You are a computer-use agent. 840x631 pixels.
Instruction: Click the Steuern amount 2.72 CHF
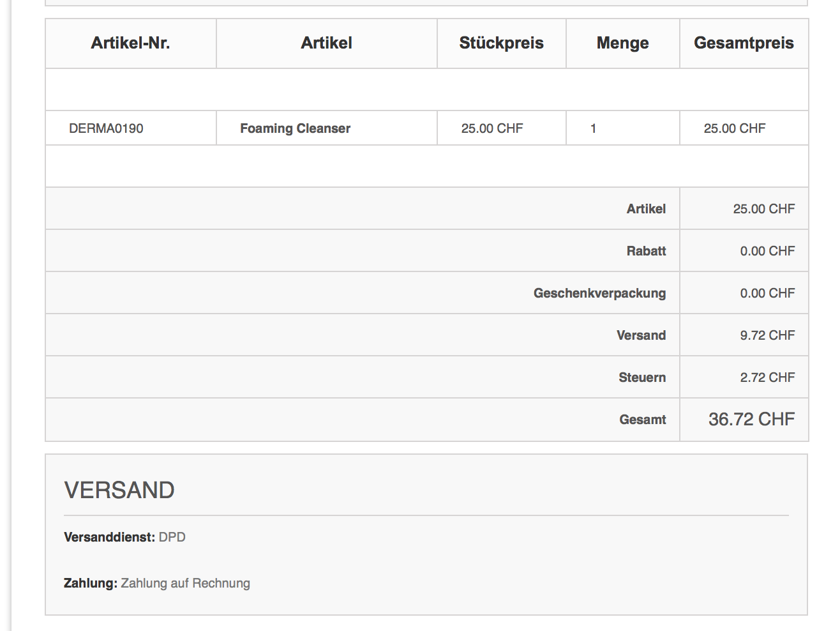click(767, 377)
